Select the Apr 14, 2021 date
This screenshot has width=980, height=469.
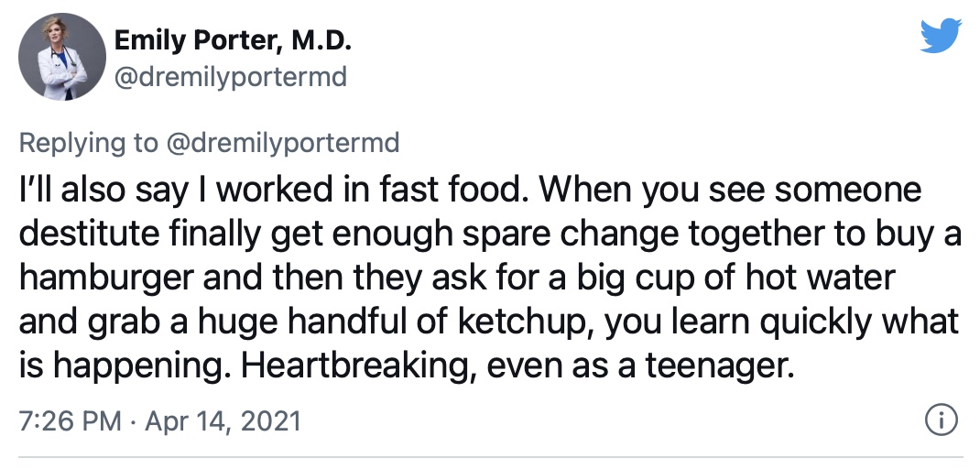[x=223, y=420]
